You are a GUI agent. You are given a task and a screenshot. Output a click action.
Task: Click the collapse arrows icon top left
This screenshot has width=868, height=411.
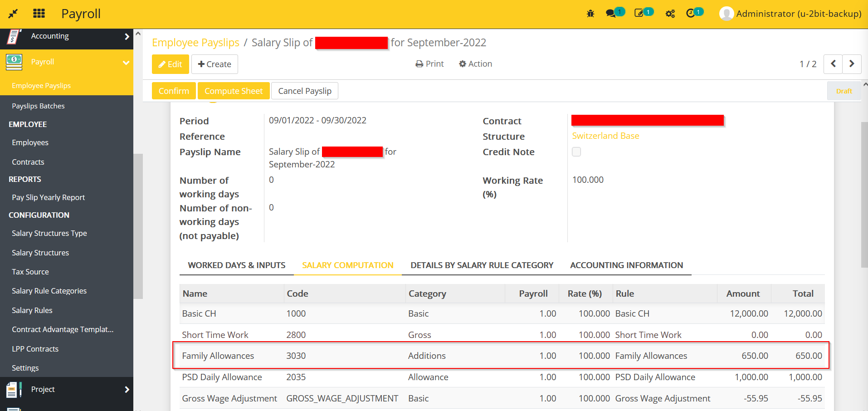click(x=12, y=14)
